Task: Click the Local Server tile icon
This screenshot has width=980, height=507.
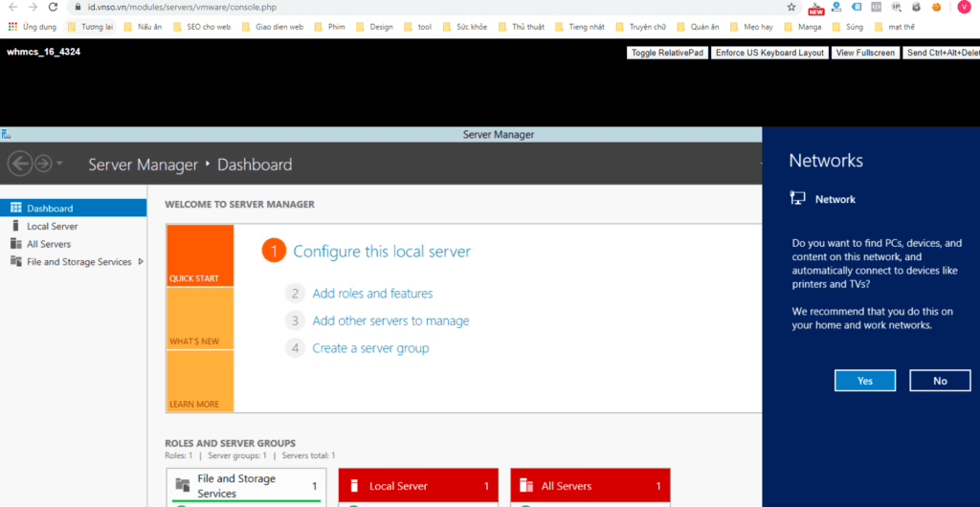Action: (354, 486)
